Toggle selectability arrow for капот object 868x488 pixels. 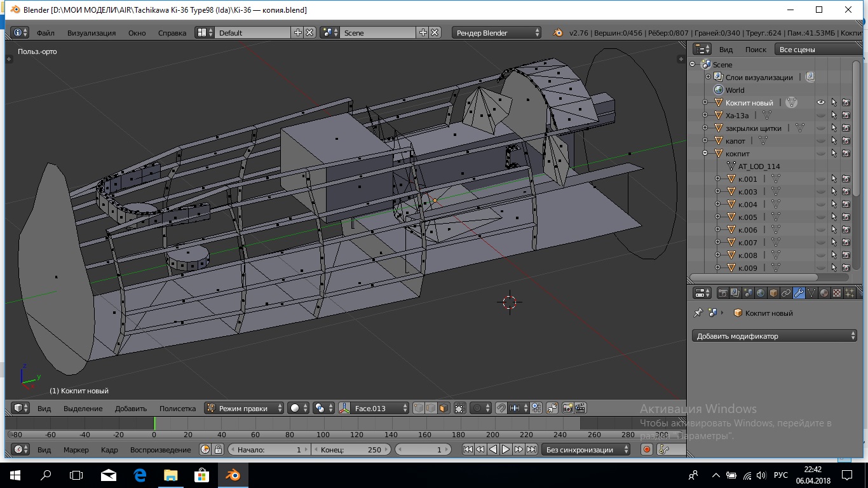click(x=834, y=140)
